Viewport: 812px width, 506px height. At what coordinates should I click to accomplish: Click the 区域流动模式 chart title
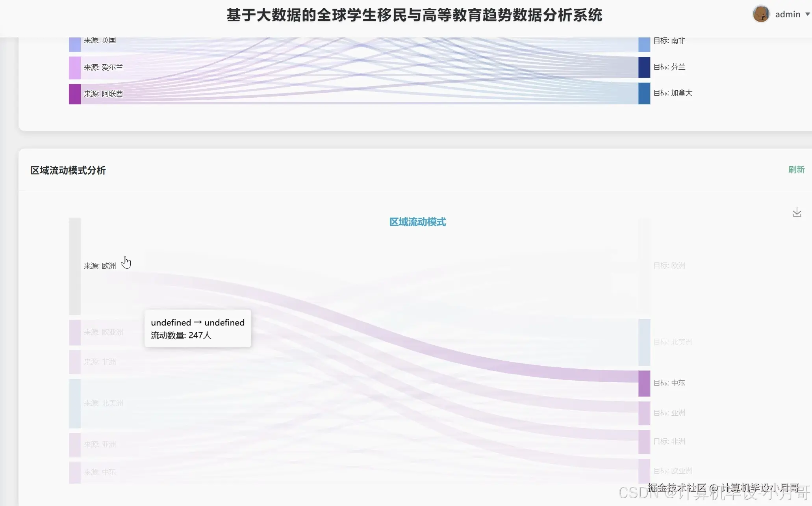point(417,222)
